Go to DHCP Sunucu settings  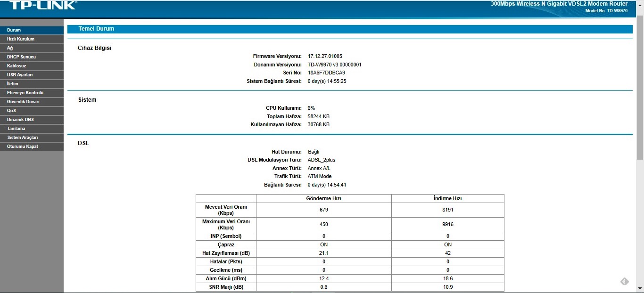click(x=32, y=57)
